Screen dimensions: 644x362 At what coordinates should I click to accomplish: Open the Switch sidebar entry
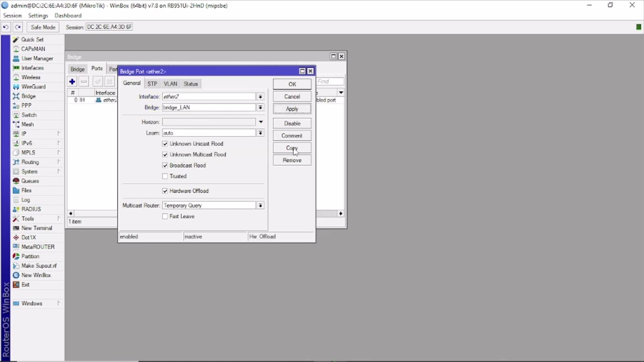click(29, 115)
